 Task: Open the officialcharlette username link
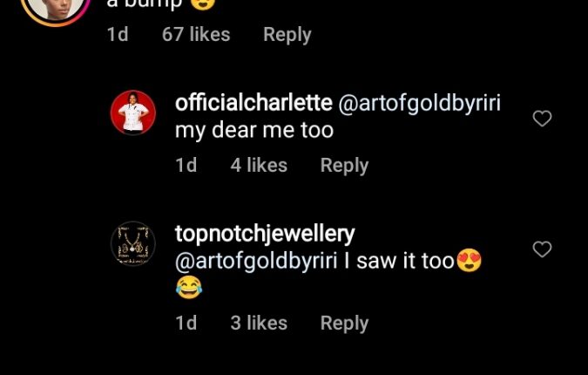pyautogui.click(x=253, y=102)
